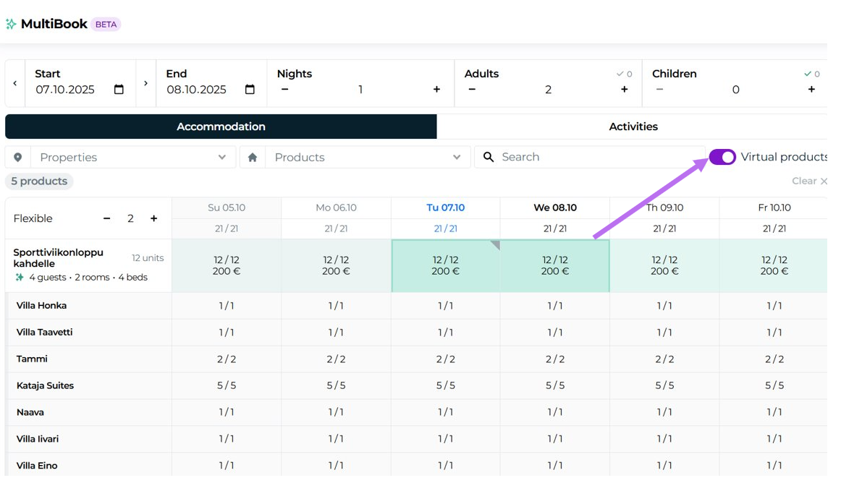Click the house icon beside Products
The image size is (841, 504).
click(x=253, y=157)
